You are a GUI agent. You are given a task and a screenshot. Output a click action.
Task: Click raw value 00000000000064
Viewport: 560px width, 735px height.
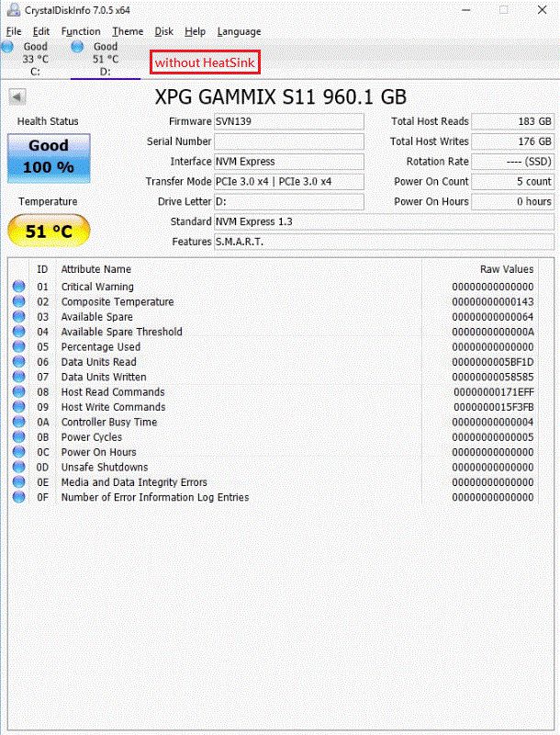(x=493, y=317)
